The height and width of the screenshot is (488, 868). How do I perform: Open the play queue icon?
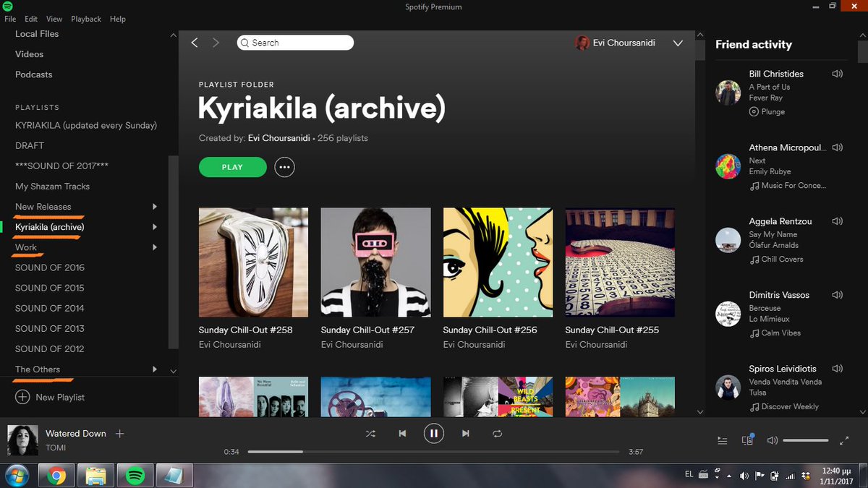722,440
